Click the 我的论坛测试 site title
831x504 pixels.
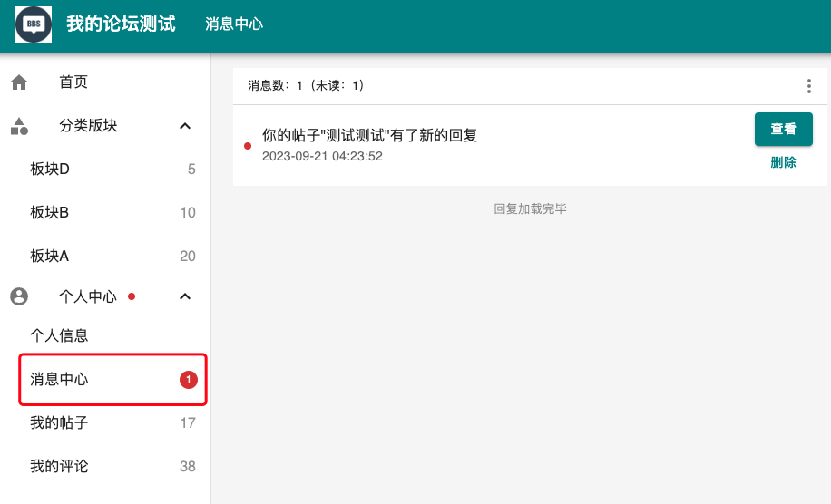(121, 24)
